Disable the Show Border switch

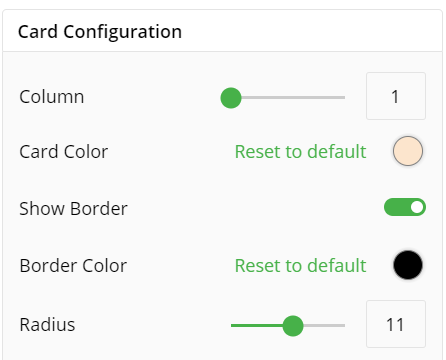(405, 207)
